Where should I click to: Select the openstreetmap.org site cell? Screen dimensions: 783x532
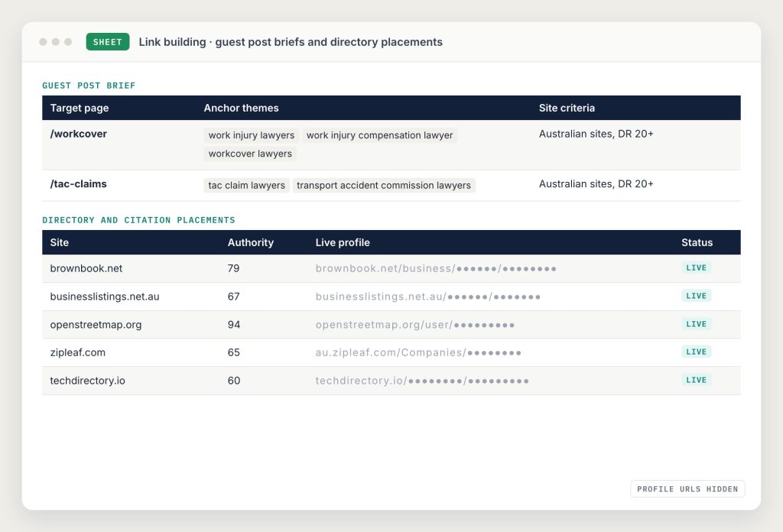click(x=96, y=324)
